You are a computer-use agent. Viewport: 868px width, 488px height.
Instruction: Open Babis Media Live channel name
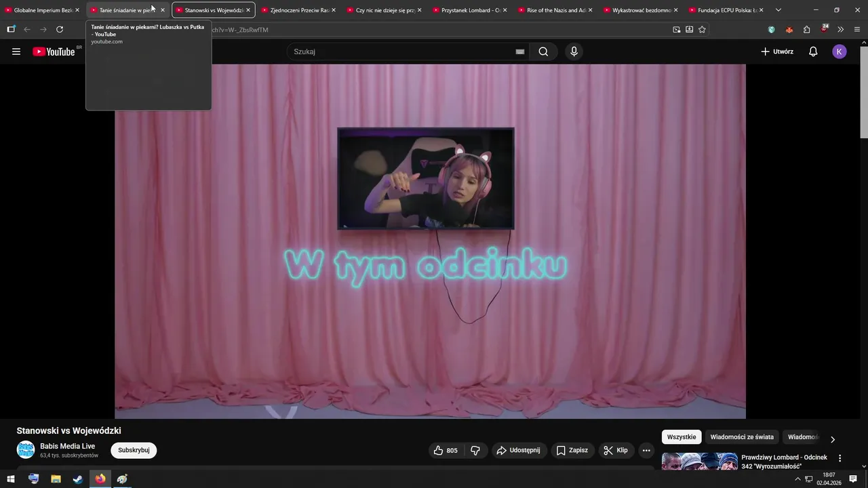pos(68,446)
